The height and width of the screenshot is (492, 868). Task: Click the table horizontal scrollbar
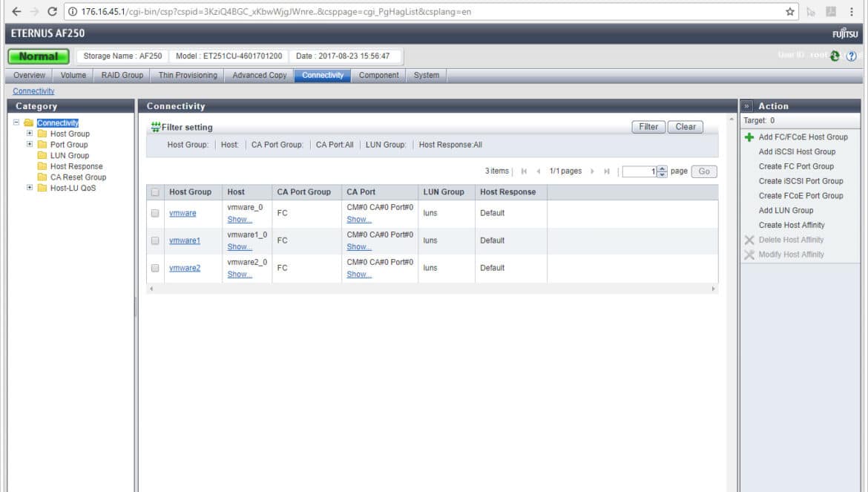[432, 289]
